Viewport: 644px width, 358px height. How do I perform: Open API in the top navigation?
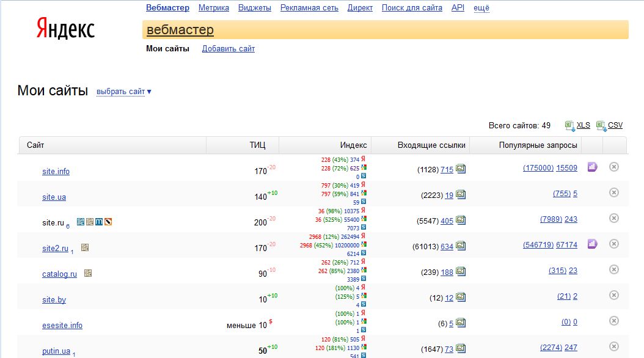coord(458,8)
